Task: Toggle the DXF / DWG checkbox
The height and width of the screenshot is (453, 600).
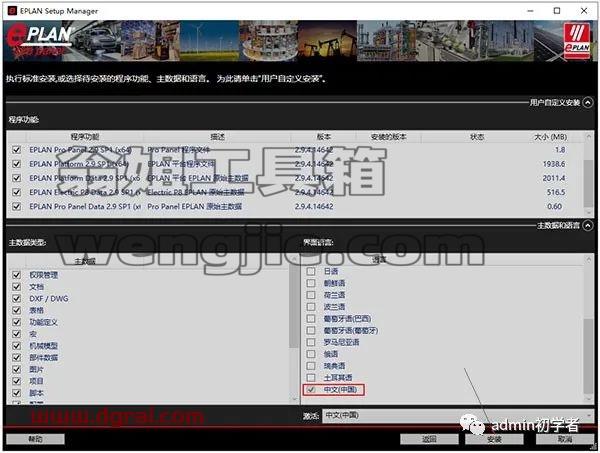Action: (x=16, y=298)
